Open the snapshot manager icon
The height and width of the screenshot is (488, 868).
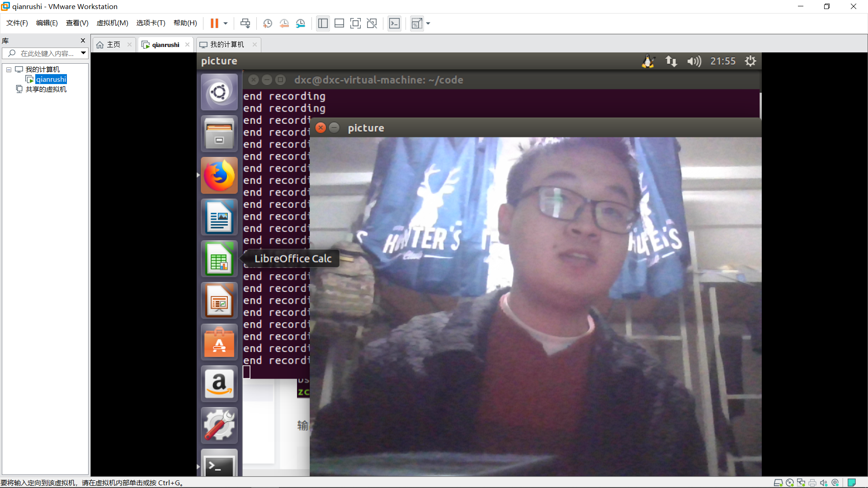point(301,23)
